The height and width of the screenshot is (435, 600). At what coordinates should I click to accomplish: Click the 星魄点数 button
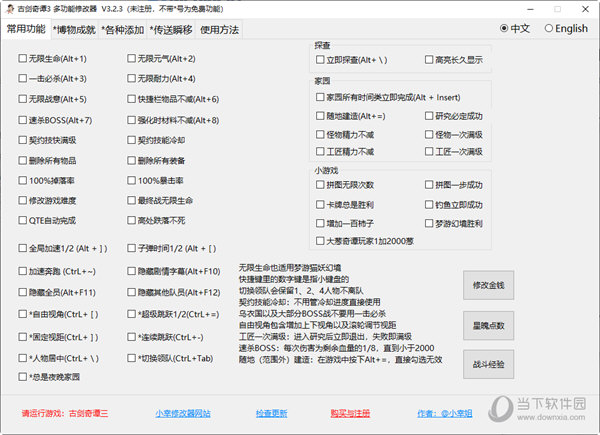(x=488, y=326)
